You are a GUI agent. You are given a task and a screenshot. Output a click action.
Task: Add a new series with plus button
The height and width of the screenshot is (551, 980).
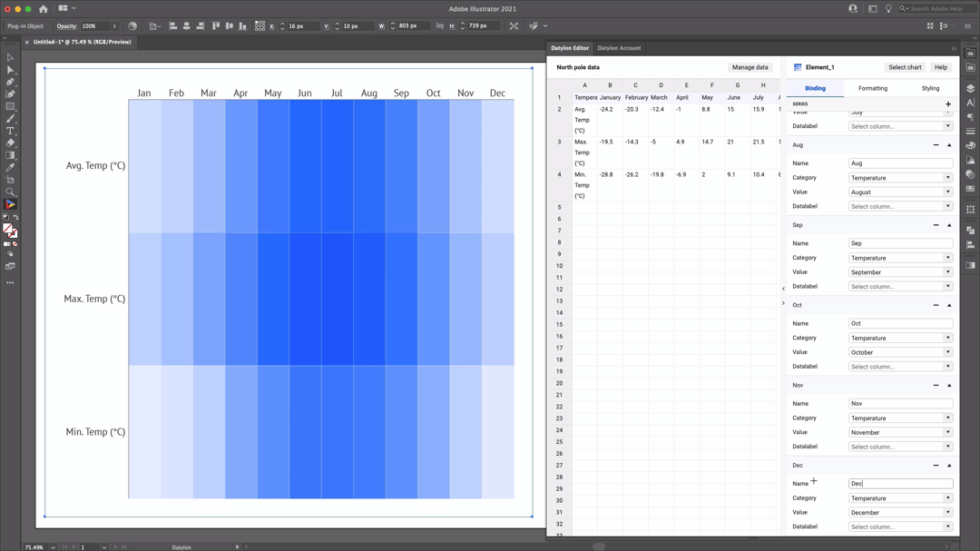point(948,103)
